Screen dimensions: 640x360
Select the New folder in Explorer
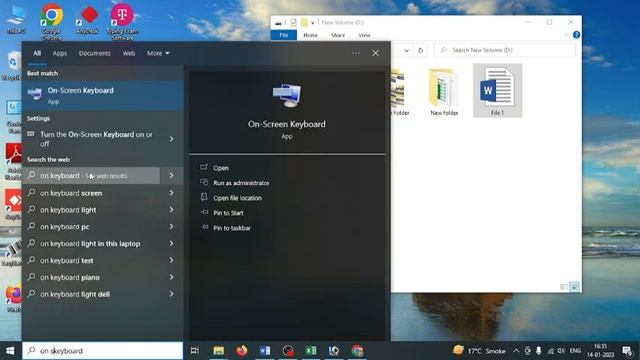click(444, 92)
